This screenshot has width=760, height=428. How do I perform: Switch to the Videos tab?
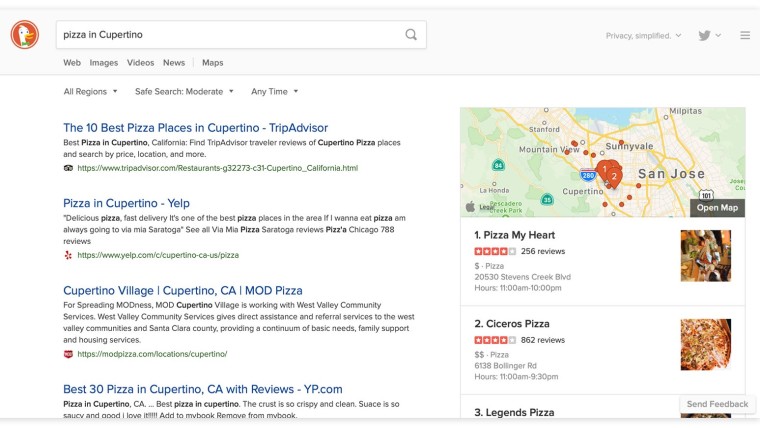[141, 63]
